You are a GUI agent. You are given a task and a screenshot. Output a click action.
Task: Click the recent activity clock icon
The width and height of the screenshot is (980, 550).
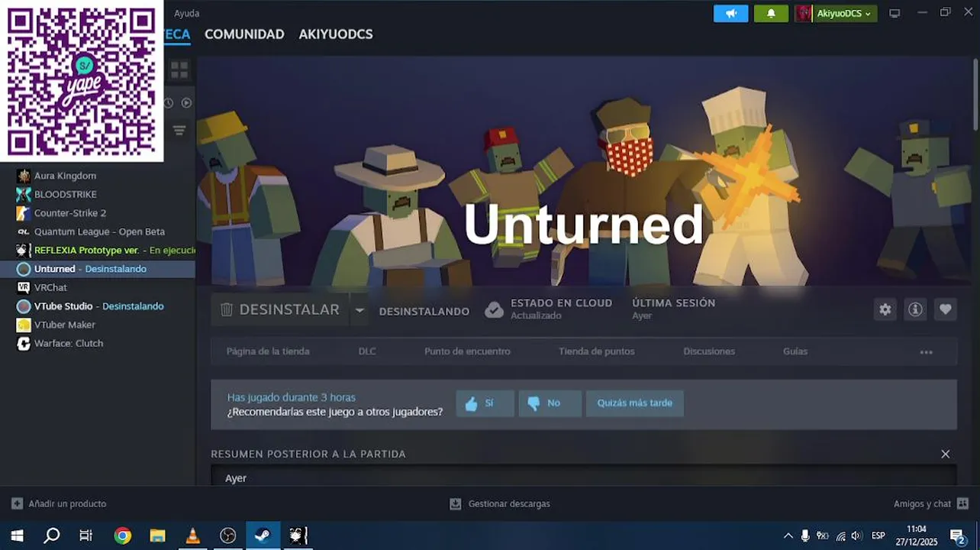coord(169,102)
